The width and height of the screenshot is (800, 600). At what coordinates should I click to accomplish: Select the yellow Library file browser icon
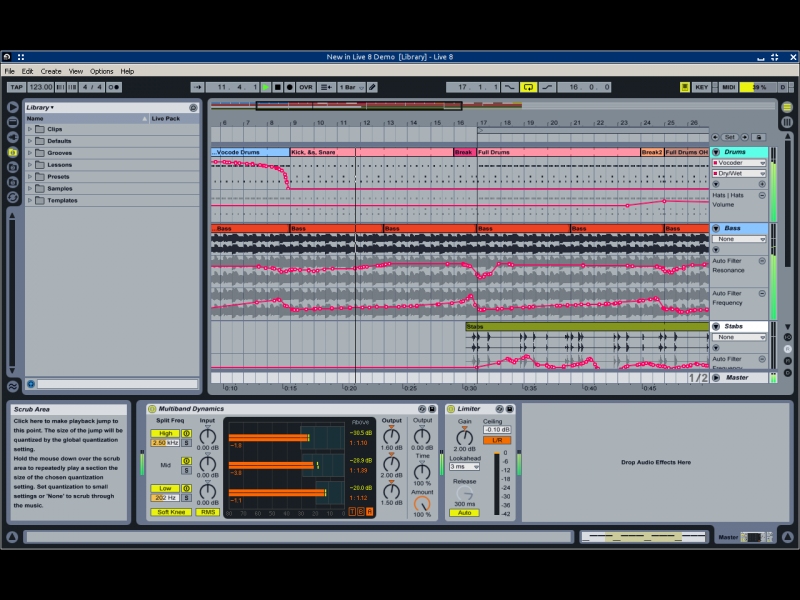(x=13, y=152)
